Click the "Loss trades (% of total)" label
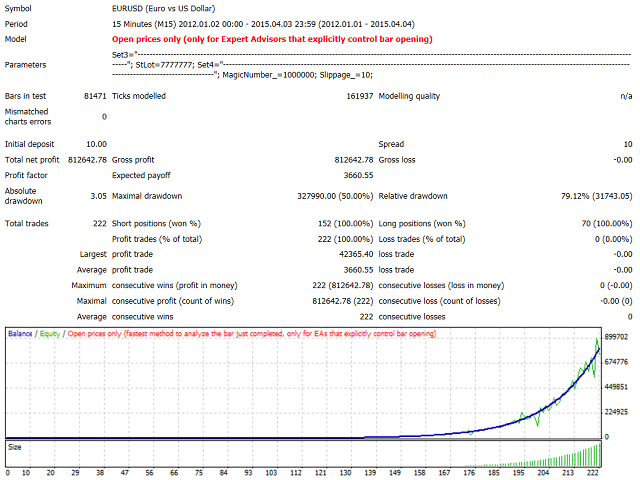This screenshot has height=480, width=640. 422,239
